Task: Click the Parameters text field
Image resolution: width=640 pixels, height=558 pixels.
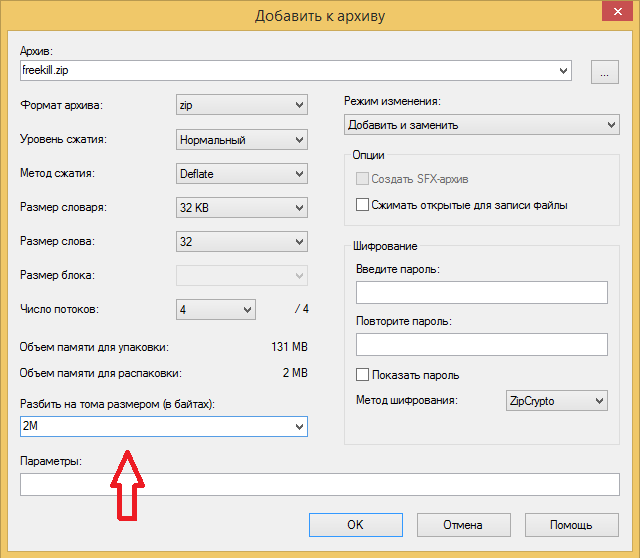Action: coord(319,485)
